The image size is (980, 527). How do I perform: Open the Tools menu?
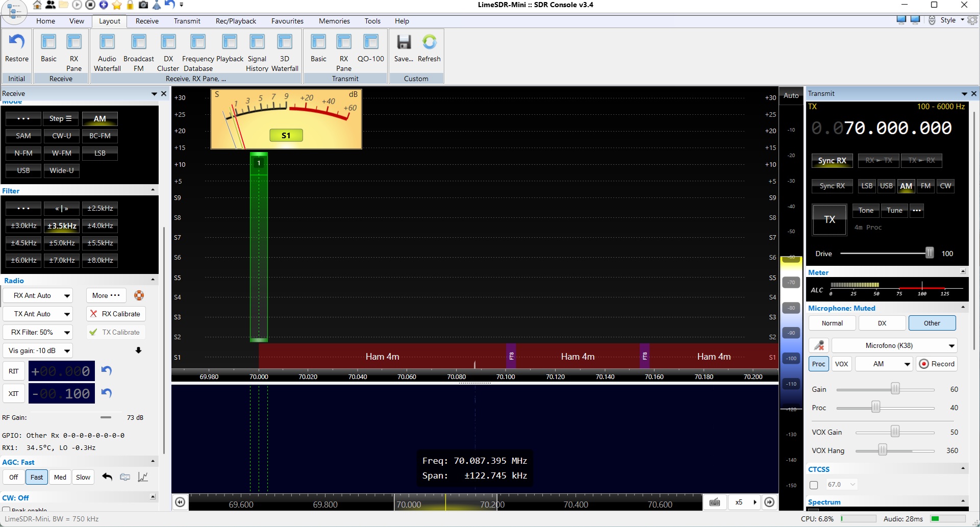(x=372, y=21)
